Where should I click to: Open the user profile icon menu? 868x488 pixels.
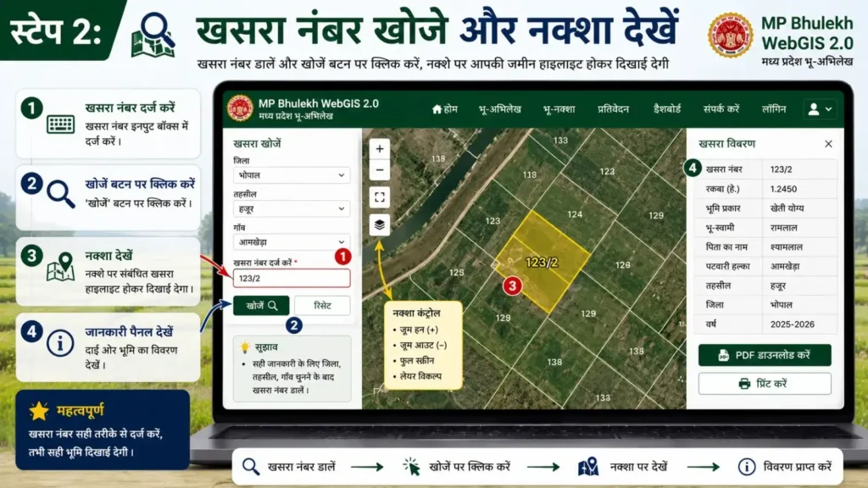(x=813, y=109)
